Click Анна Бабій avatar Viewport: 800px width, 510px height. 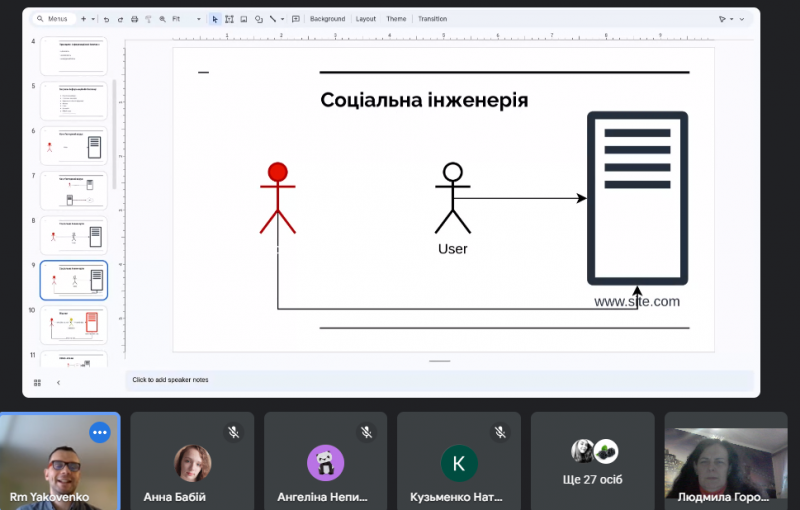[192, 463]
